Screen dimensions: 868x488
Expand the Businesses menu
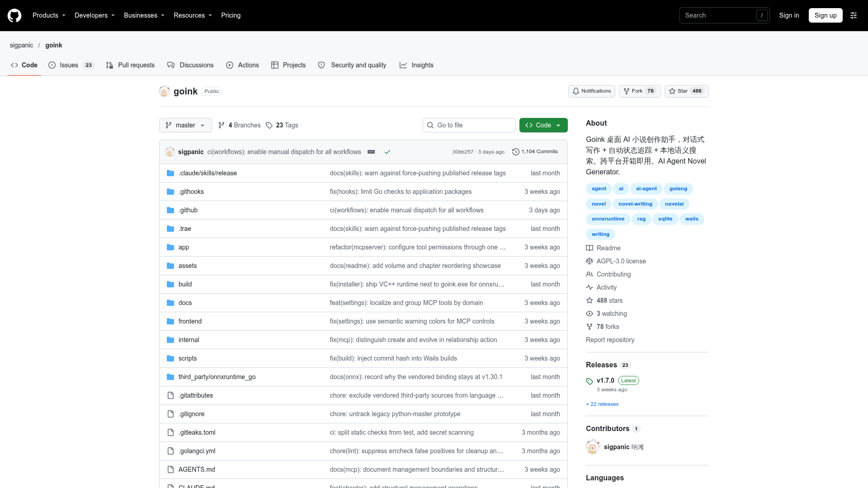144,15
